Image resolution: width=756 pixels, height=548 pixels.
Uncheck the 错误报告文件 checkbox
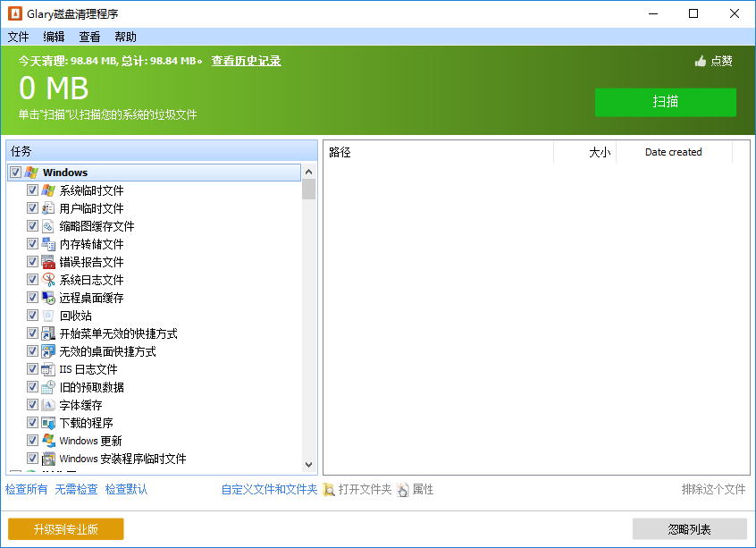(x=32, y=261)
